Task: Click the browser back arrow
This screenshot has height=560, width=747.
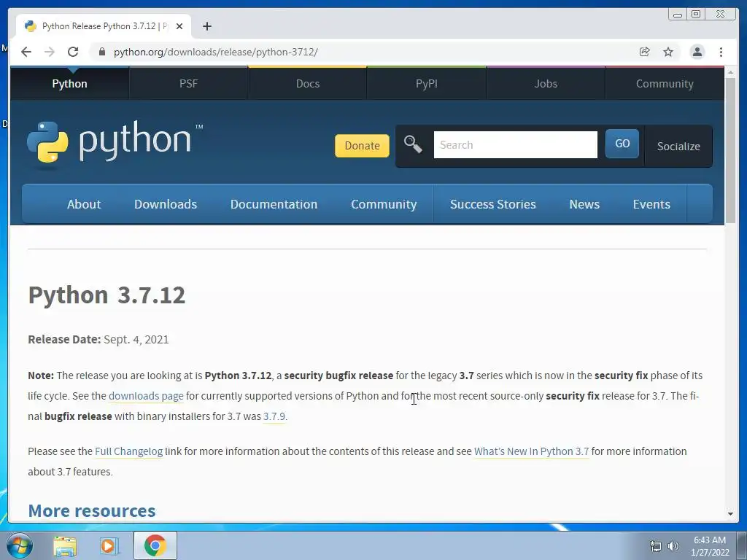Action: coord(26,52)
